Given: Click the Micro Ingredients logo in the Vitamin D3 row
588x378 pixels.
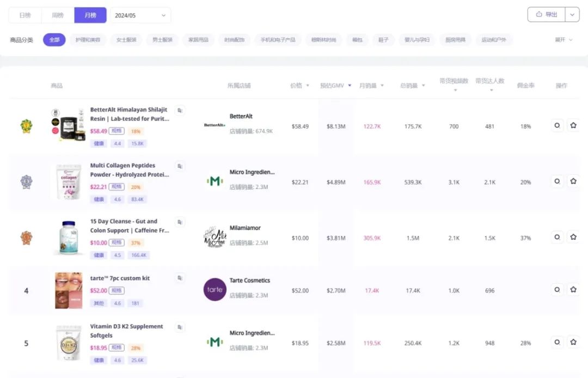Looking at the screenshot, I should tap(215, 342).
